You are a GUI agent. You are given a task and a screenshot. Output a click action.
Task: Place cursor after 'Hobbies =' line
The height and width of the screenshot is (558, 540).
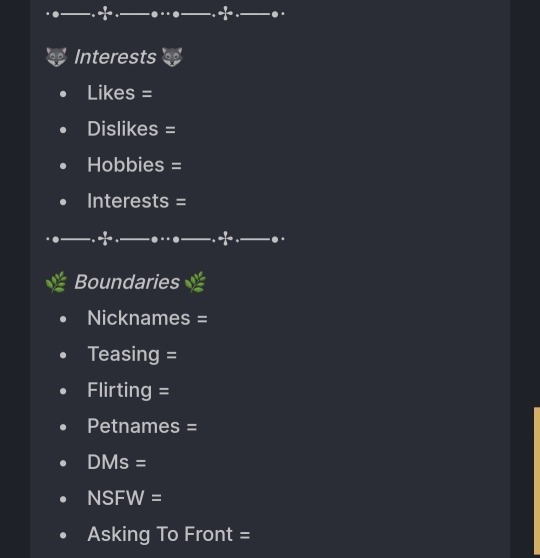click(x=183, y=165)
